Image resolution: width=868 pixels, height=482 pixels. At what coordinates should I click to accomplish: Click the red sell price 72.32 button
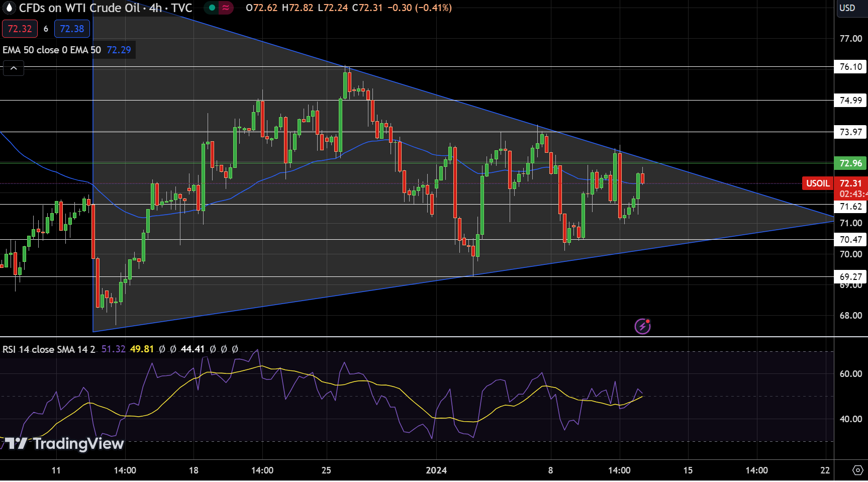pos(20,29)
